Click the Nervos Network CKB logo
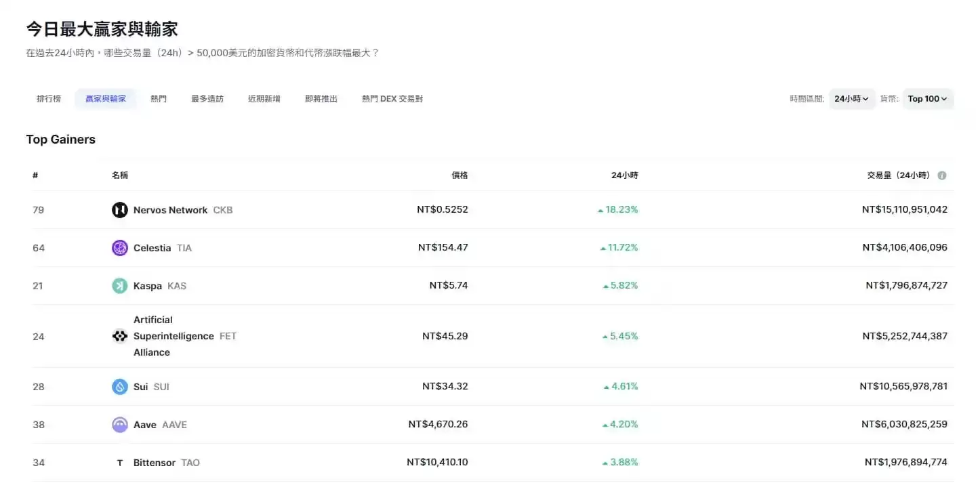This screenshot has width=980, height=483. (119, 209)
